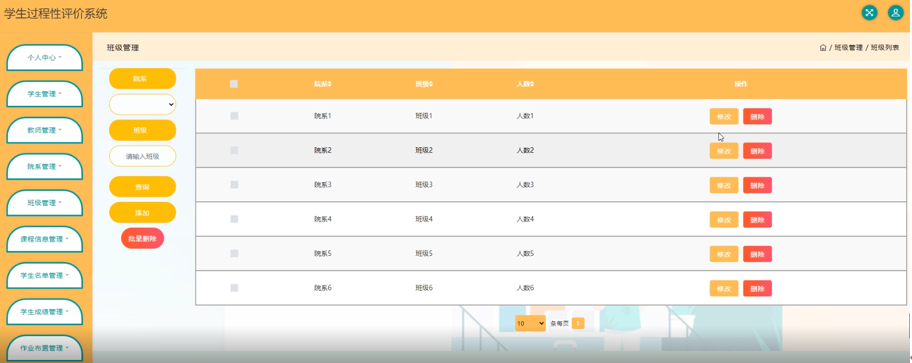This screenshot has width=912, height=363.
Task: Sort by 院系 column sort arrows
Action: click(x=329, y=84)
